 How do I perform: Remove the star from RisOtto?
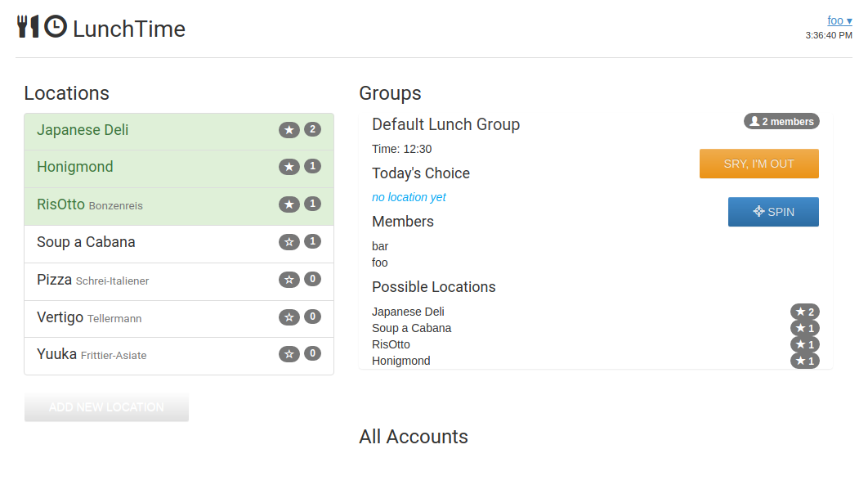[x=289, y=204]
